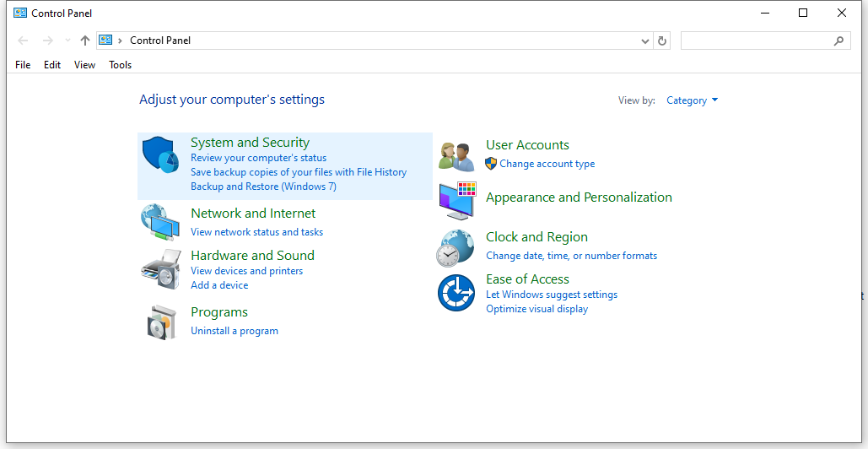Open the Tools menu
The height and width of the screenshot is (449, 868).
coord(120,65)
